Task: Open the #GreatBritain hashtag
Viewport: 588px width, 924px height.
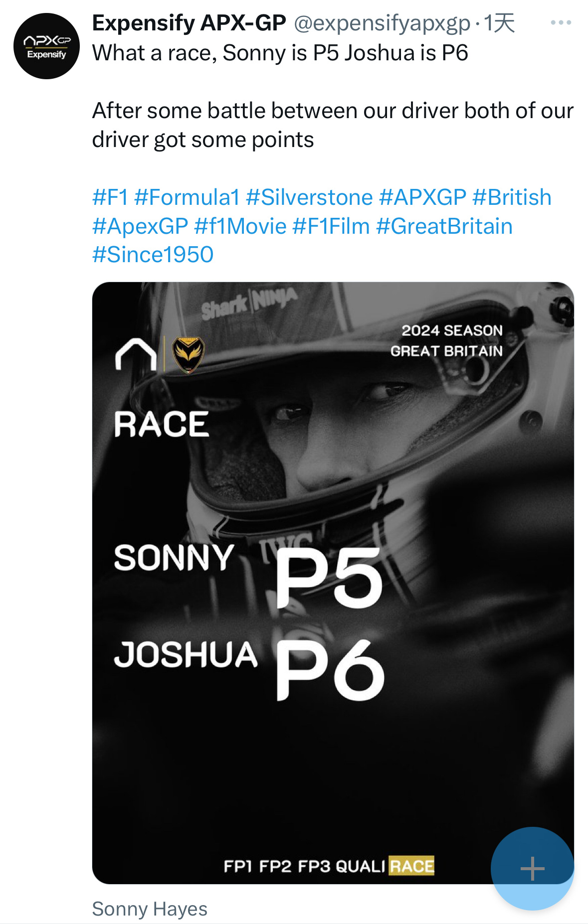Action: tap(444, 226)
